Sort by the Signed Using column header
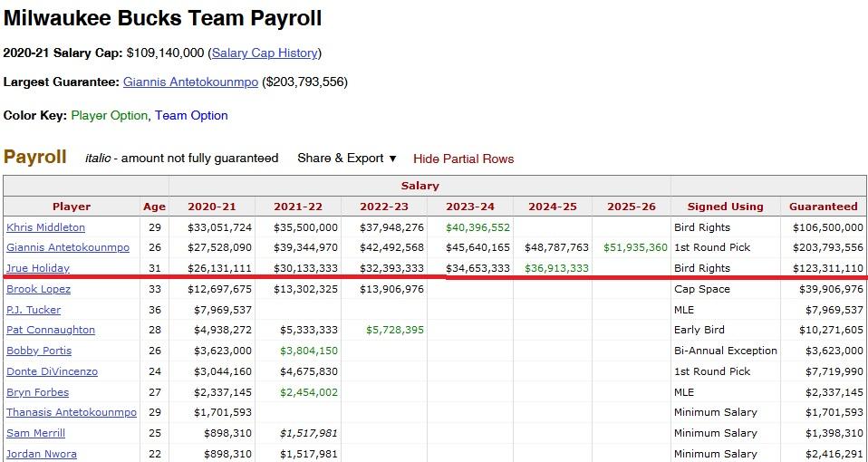 725,207
